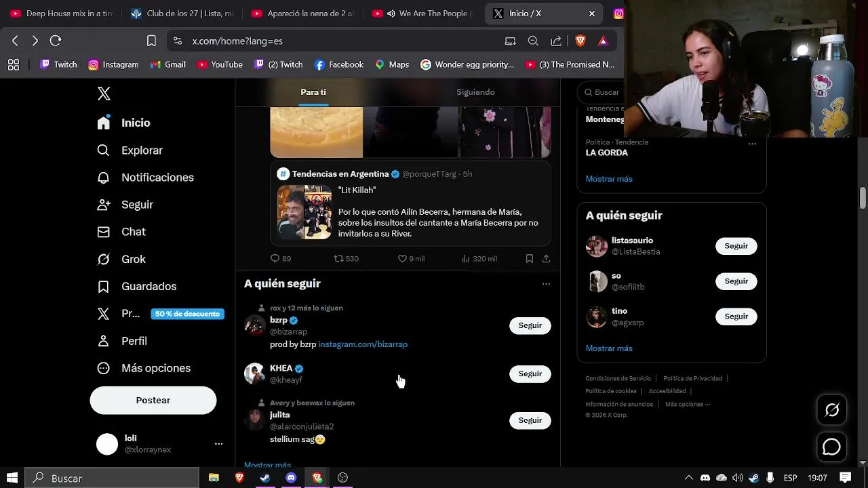Open Condiciones de Servicio link
This screenshot has height=488, width=868.
618,378
